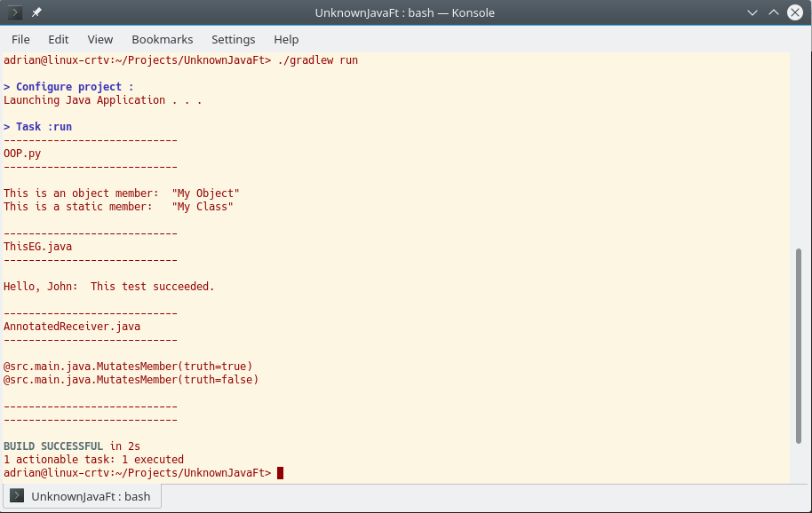Maximize window with the up chevron button

(x=773, y=12)
